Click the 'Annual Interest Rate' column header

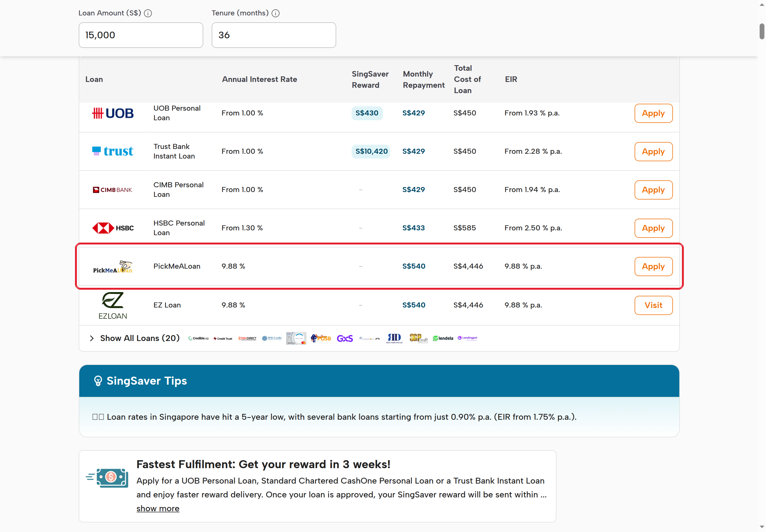[x=259, y=79]
